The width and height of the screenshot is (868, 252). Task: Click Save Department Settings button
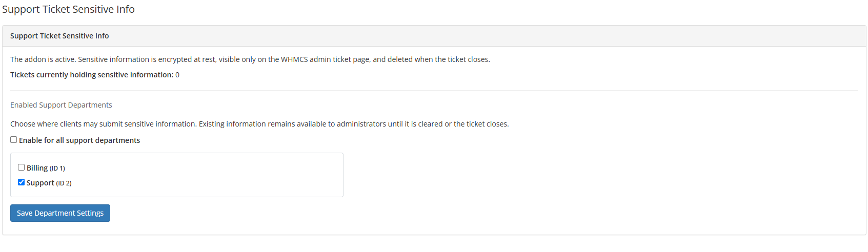coord(60,213)
